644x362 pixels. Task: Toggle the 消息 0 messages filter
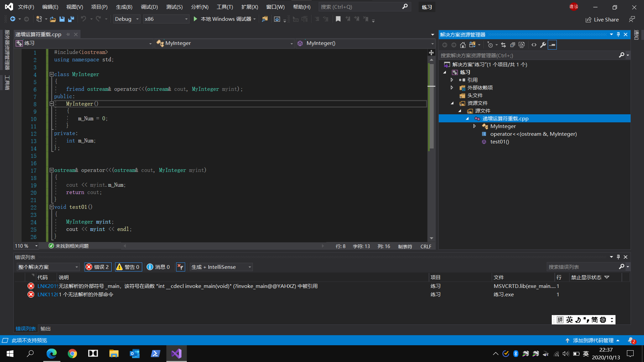[158, 267]
